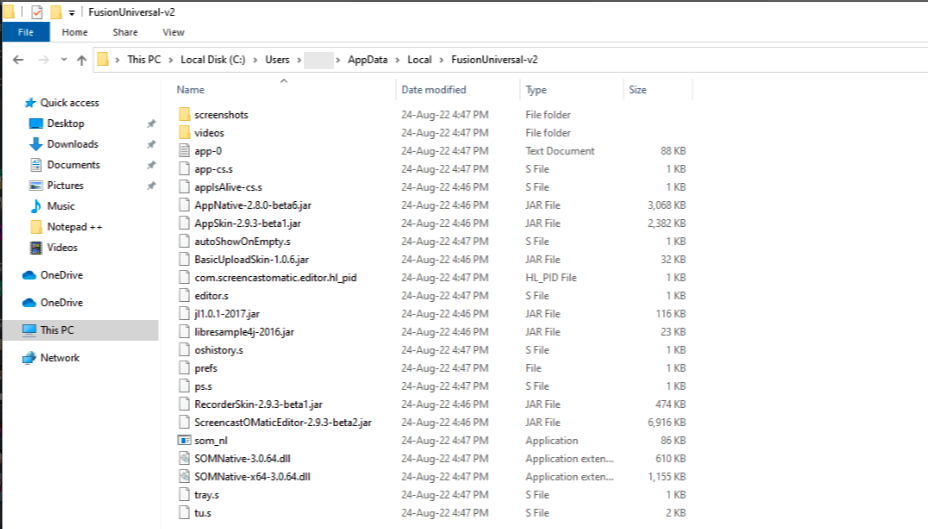Click the back navigation arrow

(18, 60)
